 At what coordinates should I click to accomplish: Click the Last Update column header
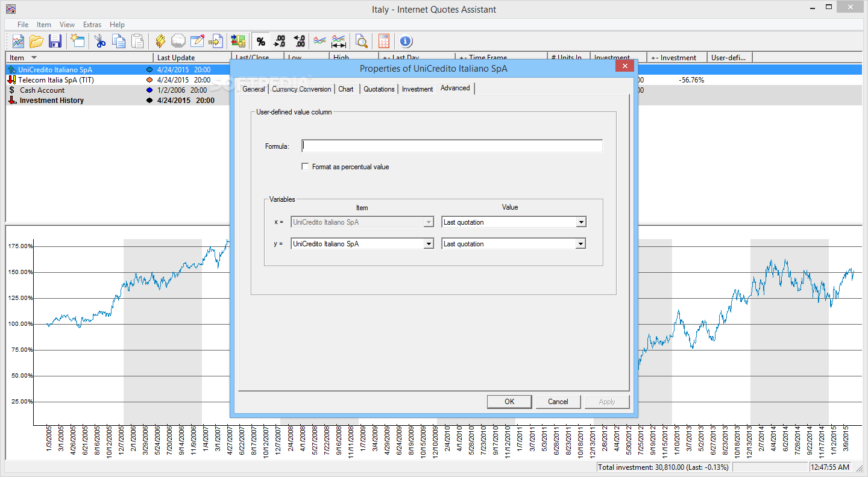pos(192,58)
